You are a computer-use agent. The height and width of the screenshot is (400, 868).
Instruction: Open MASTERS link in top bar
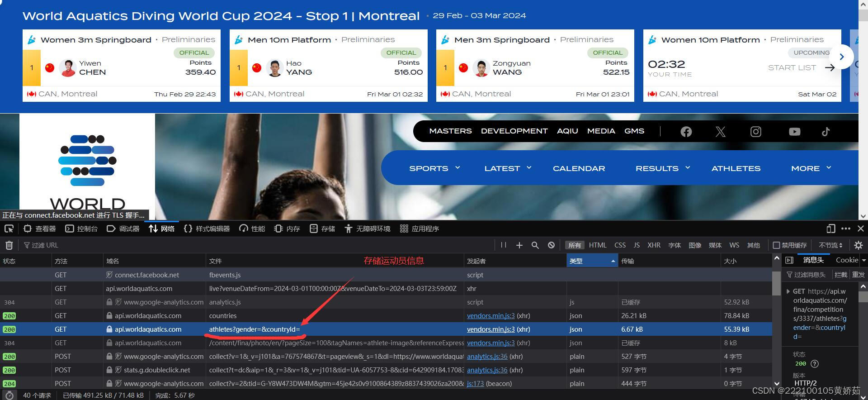450,131
